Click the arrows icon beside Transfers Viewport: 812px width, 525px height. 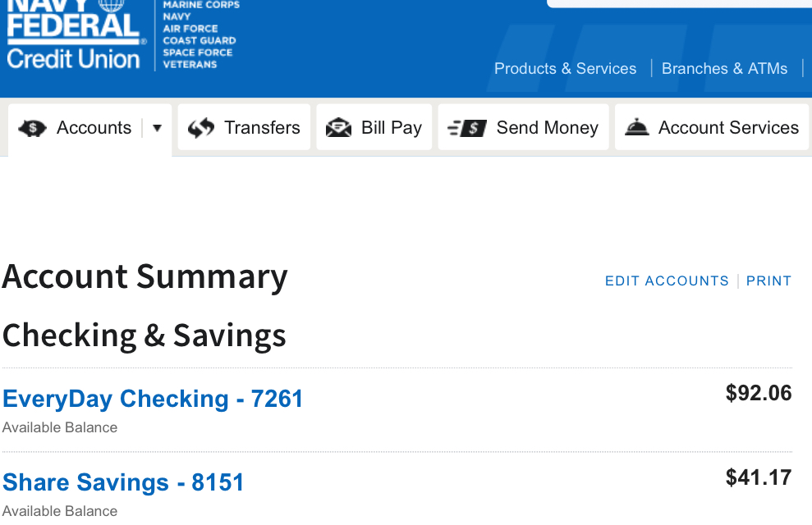pos(201,128)
